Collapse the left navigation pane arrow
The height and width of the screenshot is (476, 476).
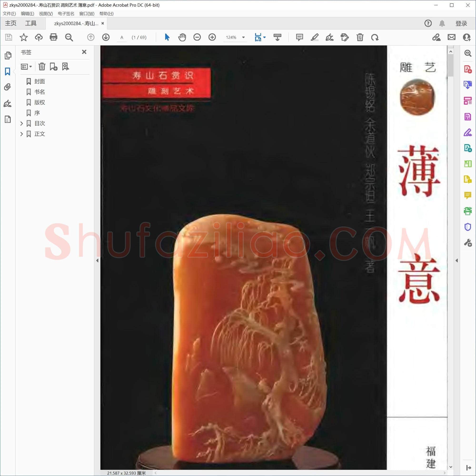97,260
